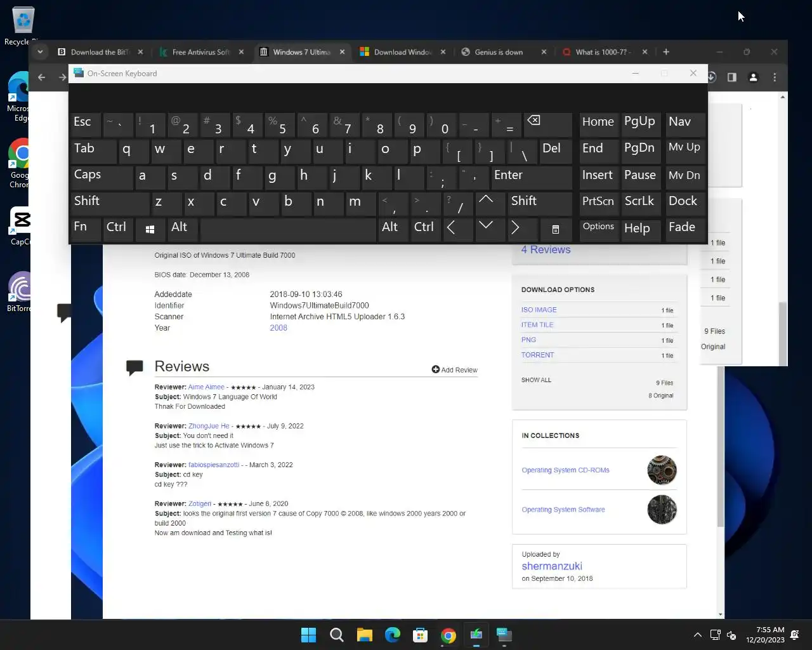Open BitTorrent desktop shortcut
This screenshot has width=812, height=650.
[x=20, y=292]
